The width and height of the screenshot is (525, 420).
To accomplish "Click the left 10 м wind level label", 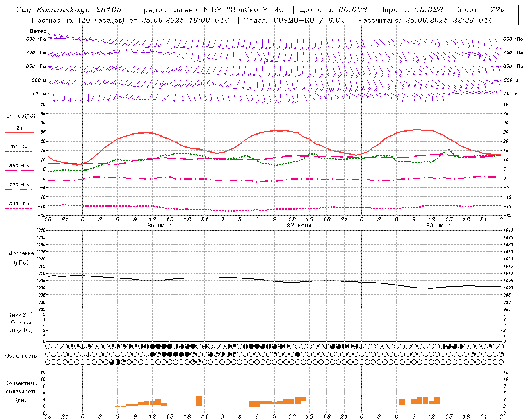I will pos(39,94).
